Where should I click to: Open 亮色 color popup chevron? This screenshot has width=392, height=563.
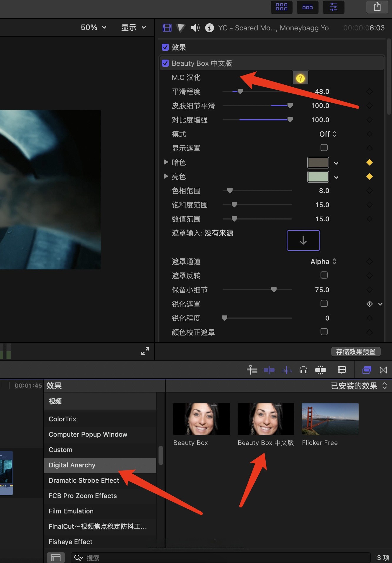tap(336, 177)
